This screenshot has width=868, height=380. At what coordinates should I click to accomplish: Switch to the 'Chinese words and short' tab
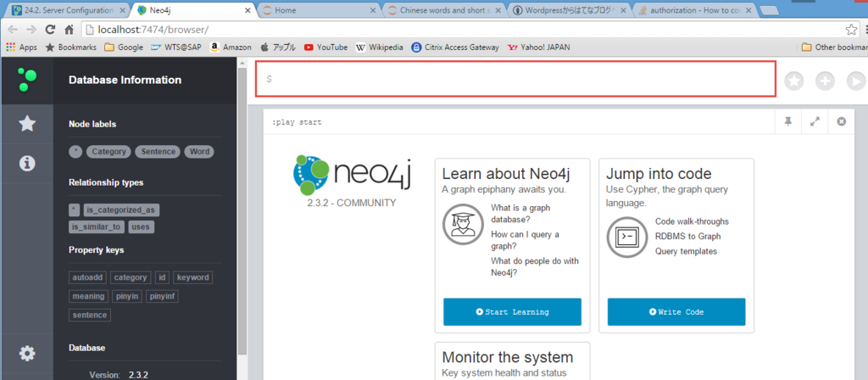point(444,10)
